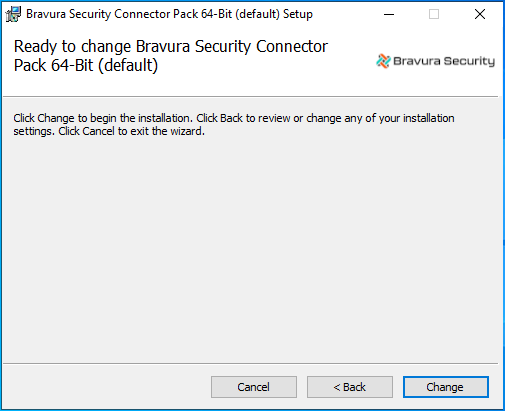This screenshot has height=411, width=505.
Task: Click the separator line above the buttons
Action: pyautogui.click(x=251, y=363)
